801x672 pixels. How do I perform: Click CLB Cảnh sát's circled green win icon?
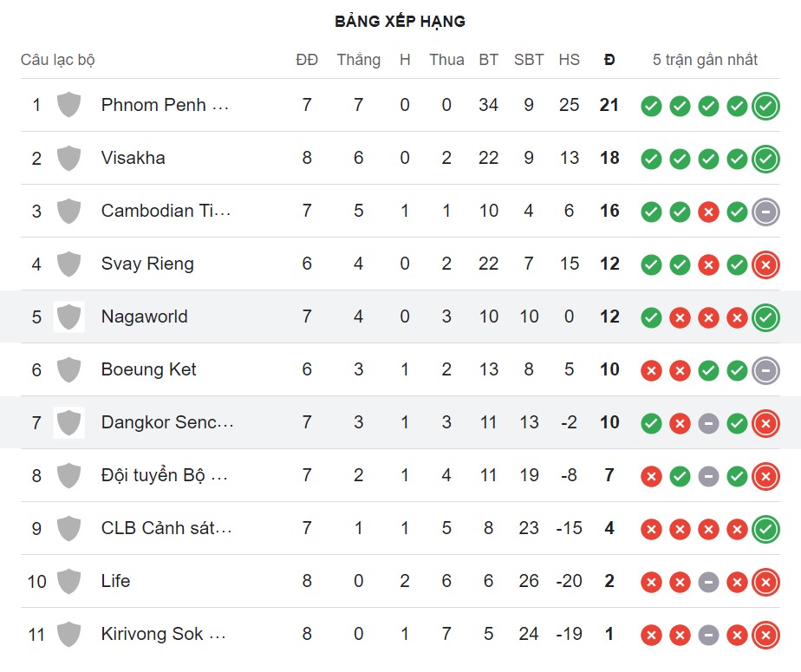[765, 528]
